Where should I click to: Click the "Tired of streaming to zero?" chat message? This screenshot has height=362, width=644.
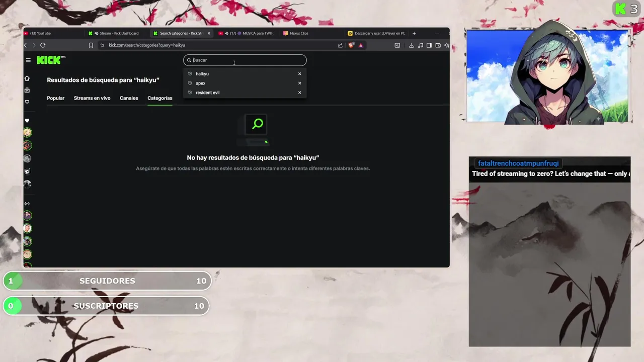coord(551,174)
